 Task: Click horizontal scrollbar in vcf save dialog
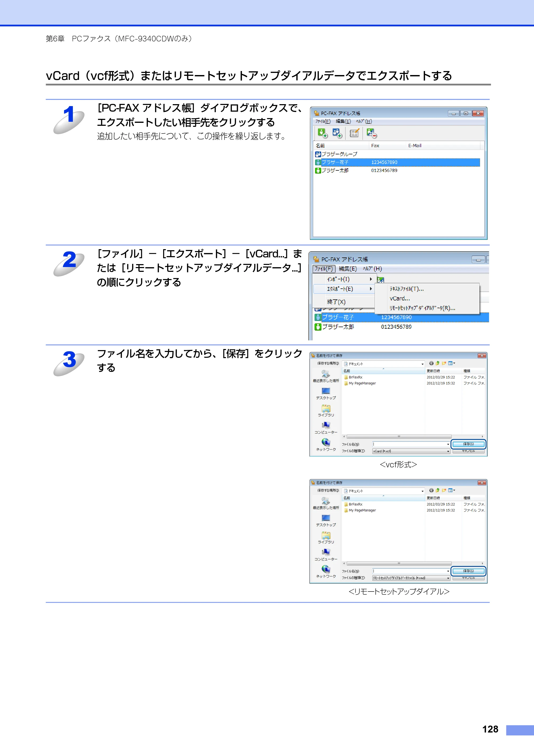(x=399, y=437)
